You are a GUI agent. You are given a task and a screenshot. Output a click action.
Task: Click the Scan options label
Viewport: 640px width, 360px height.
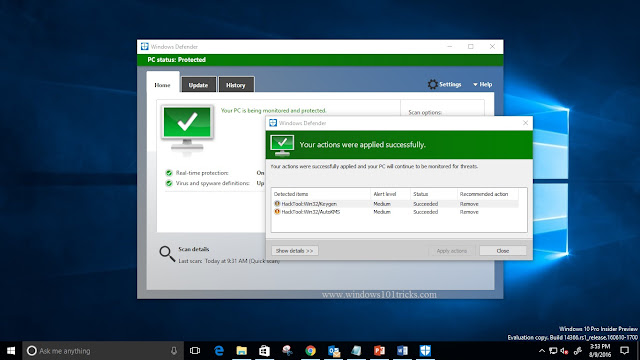(x=425, y=112)
